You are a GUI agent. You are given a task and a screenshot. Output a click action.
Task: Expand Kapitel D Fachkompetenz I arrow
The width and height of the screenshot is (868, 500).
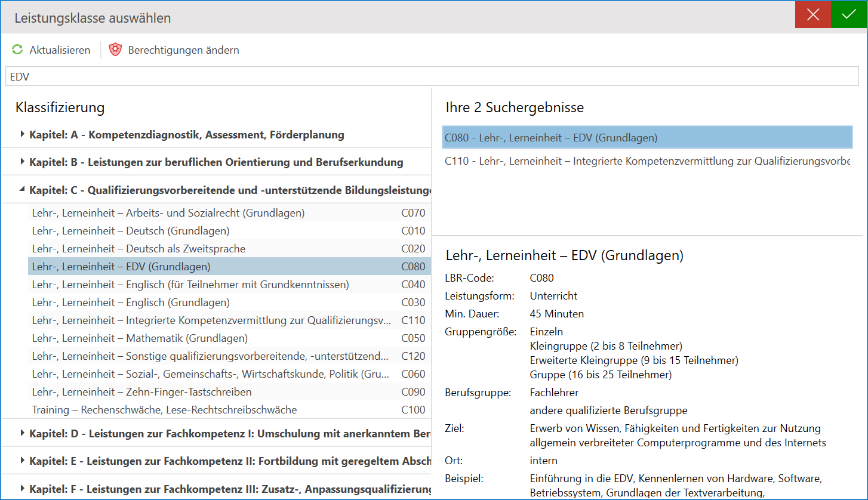22,433
